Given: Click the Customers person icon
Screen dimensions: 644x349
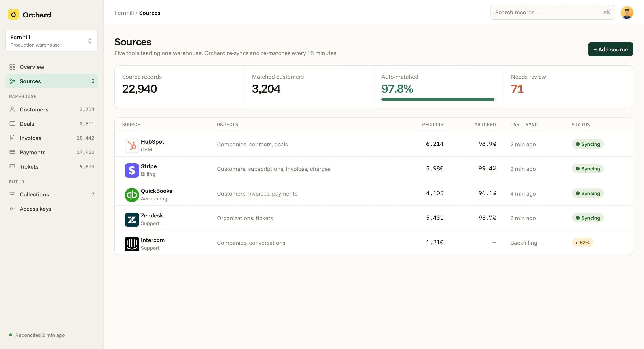Looking at the screenshot, I should [12, 109].
